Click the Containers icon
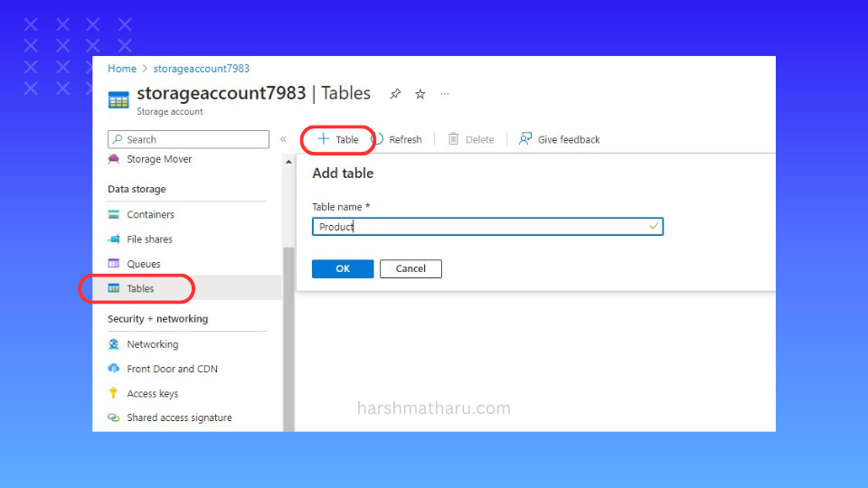The width and height of the screenshot is (868, 488). [114, 215]
